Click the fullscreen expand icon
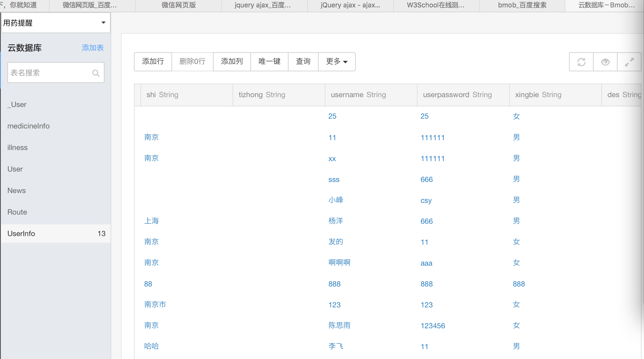 tap(629, 62)
